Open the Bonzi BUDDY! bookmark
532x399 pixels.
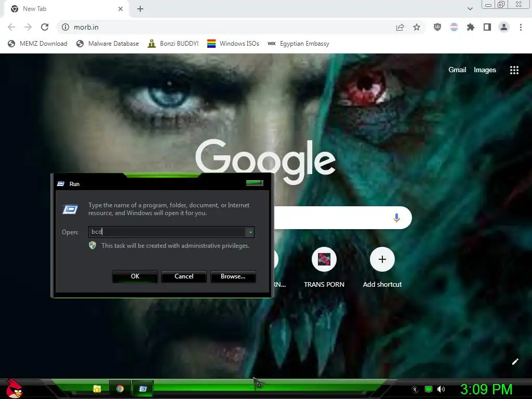pyautogui.click(x=173, y=44)
